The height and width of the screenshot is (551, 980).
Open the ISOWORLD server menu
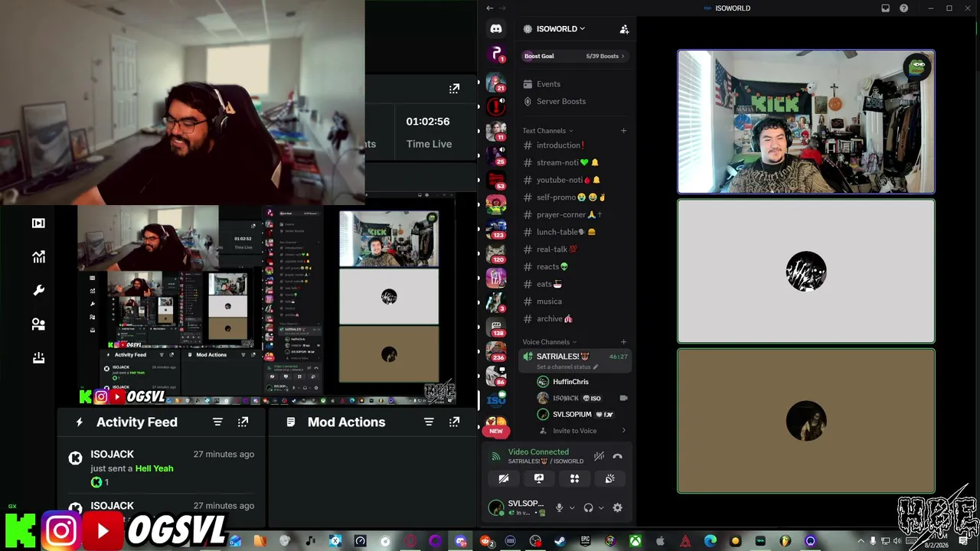pos(561,29)
